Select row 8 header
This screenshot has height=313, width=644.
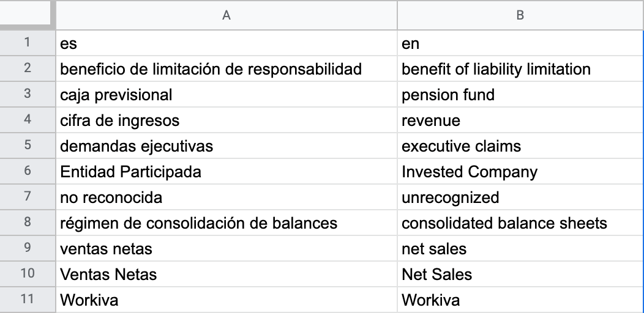click(x=27, y=223)
